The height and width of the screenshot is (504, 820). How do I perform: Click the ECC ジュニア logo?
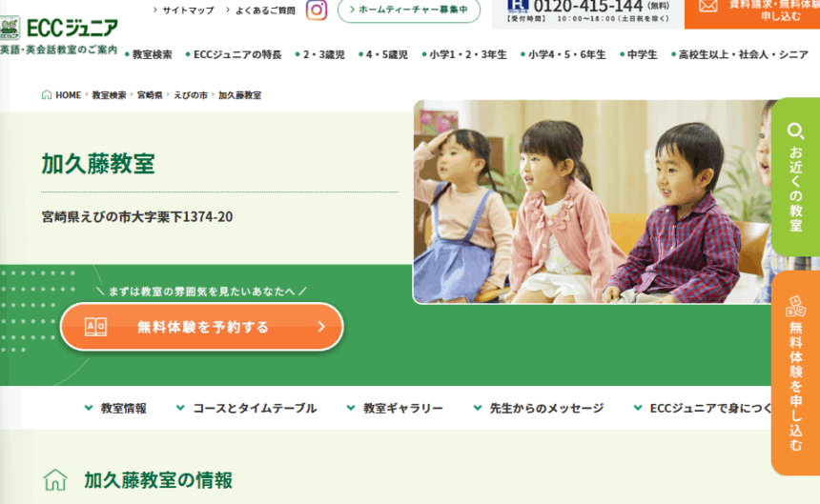coord(59,29)
